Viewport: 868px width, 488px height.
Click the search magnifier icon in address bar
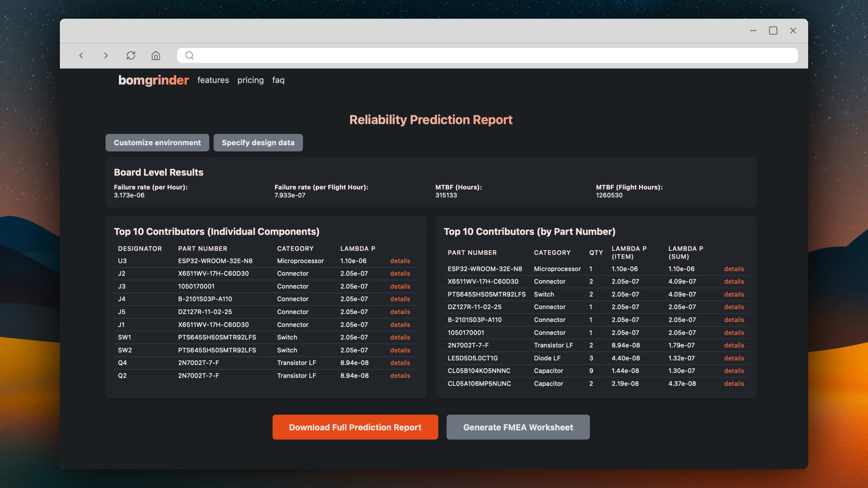click(x=190, y=55)
